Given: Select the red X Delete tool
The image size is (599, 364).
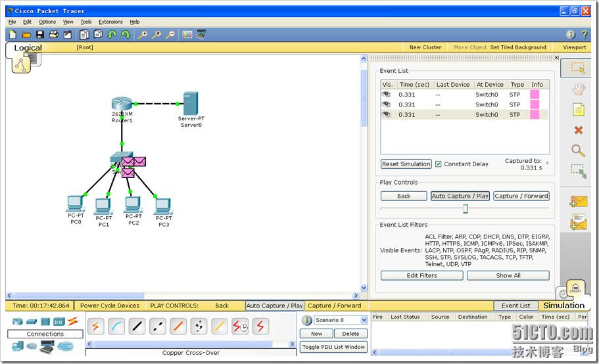Looking at the screenshot, I should 579,131.
